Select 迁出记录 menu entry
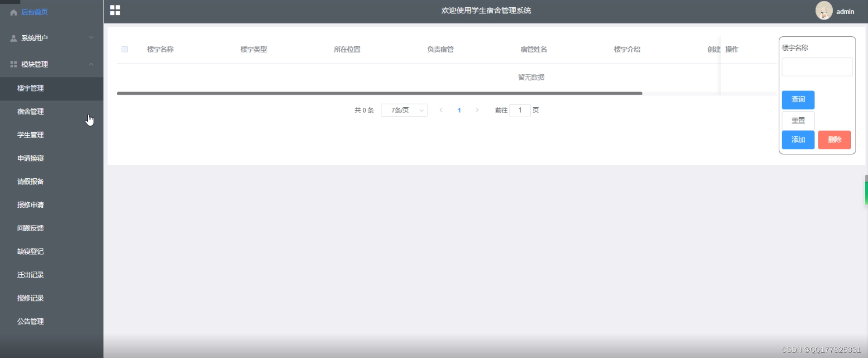The height and width of the screenshot is (358, 868). 52,275
